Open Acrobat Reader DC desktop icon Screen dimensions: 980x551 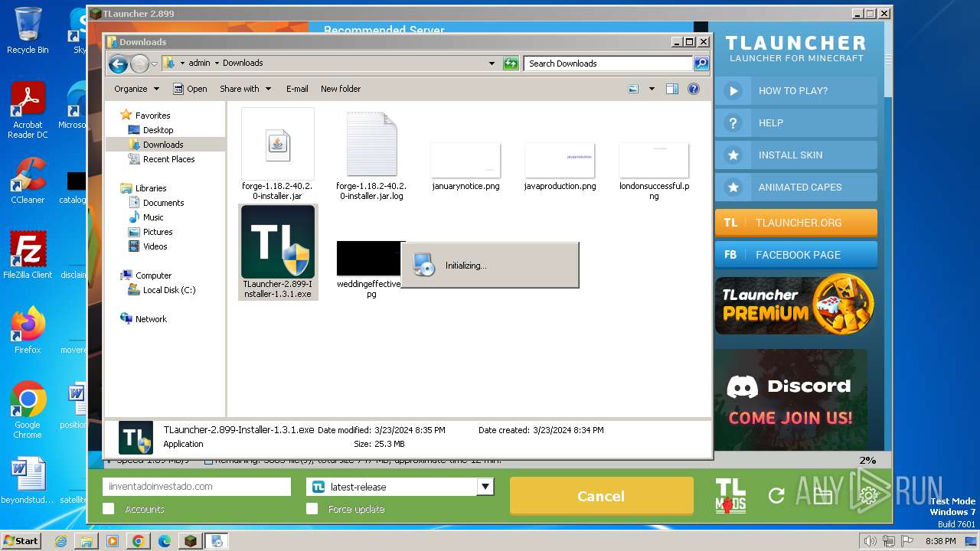28,110
